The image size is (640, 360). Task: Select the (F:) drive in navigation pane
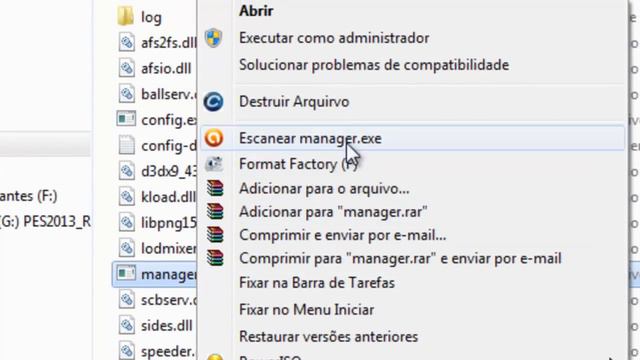[29, 196]
